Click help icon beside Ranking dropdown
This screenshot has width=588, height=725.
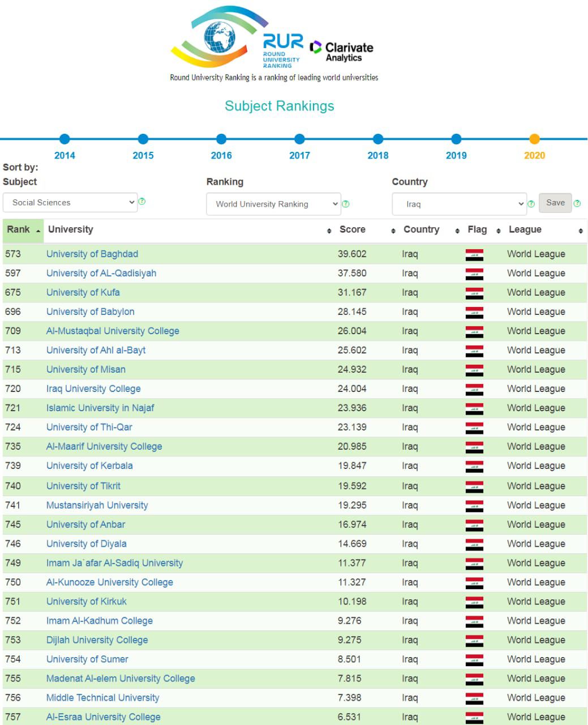346,204
